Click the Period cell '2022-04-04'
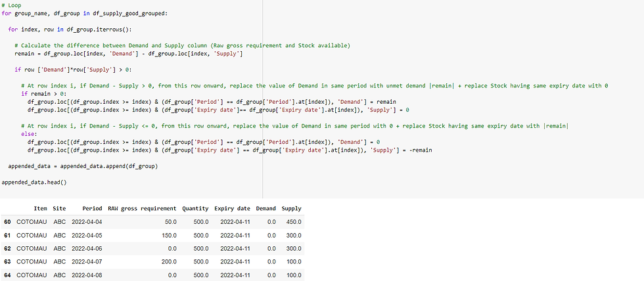This screenshot has height=281, width=644. coord(87,222)
